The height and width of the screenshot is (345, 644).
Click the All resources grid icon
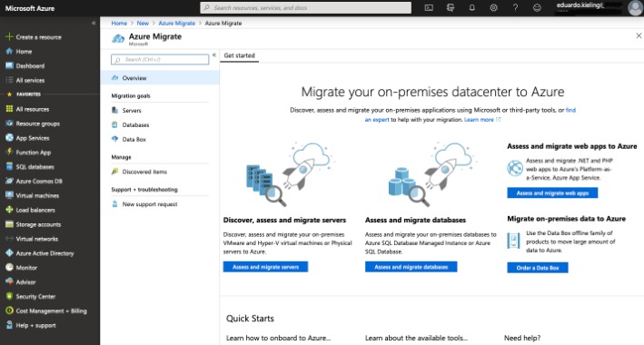tap(9, 109)
